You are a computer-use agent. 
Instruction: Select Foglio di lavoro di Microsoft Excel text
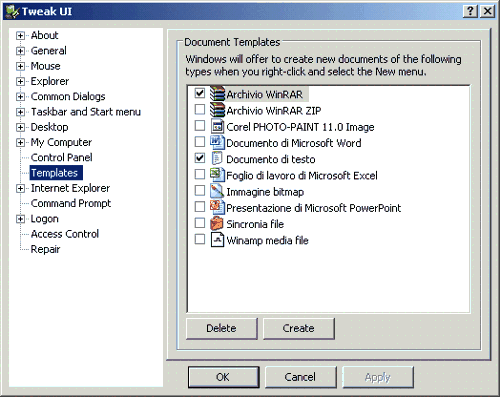[x=302, y=176]
